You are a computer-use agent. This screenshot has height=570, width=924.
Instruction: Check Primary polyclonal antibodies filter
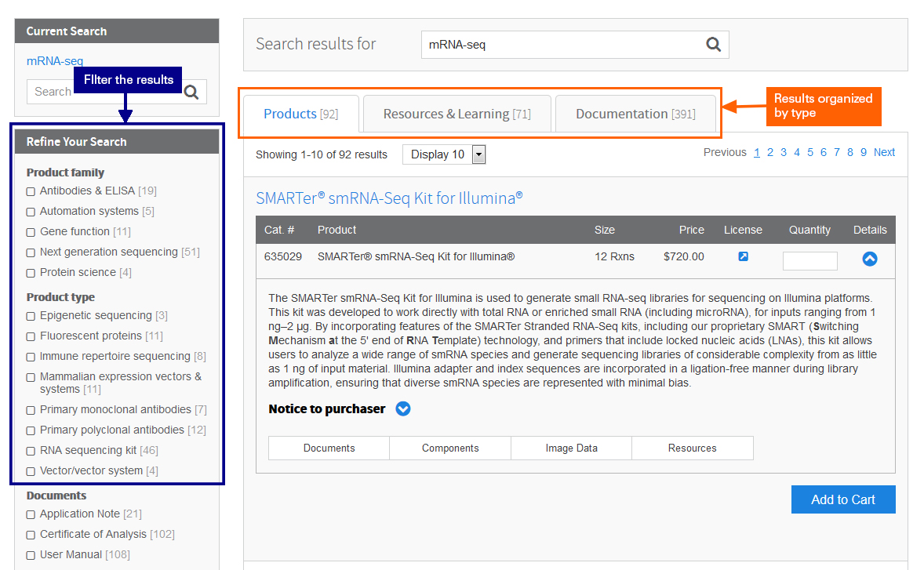click(31, 430)
